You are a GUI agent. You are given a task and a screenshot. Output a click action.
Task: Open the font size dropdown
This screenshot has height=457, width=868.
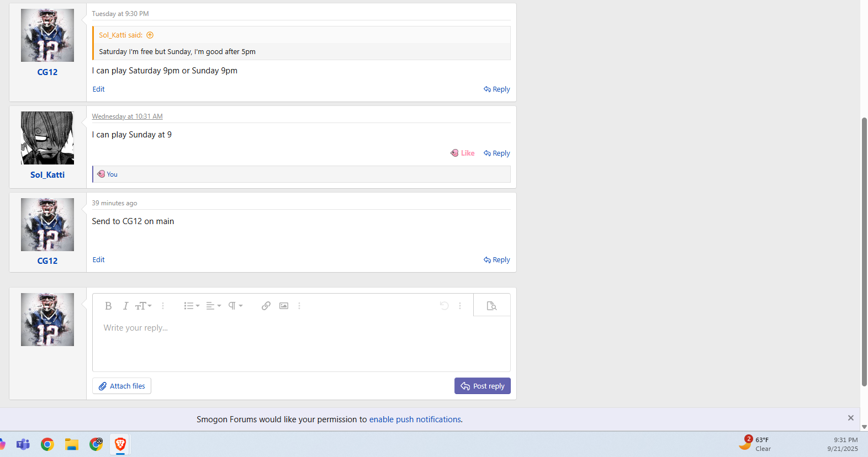144,306
